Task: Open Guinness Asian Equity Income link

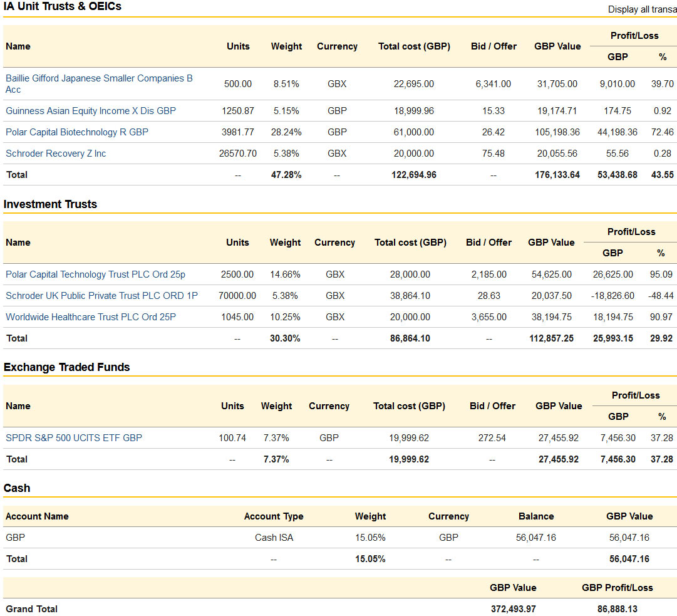Action: coord(91,111)
